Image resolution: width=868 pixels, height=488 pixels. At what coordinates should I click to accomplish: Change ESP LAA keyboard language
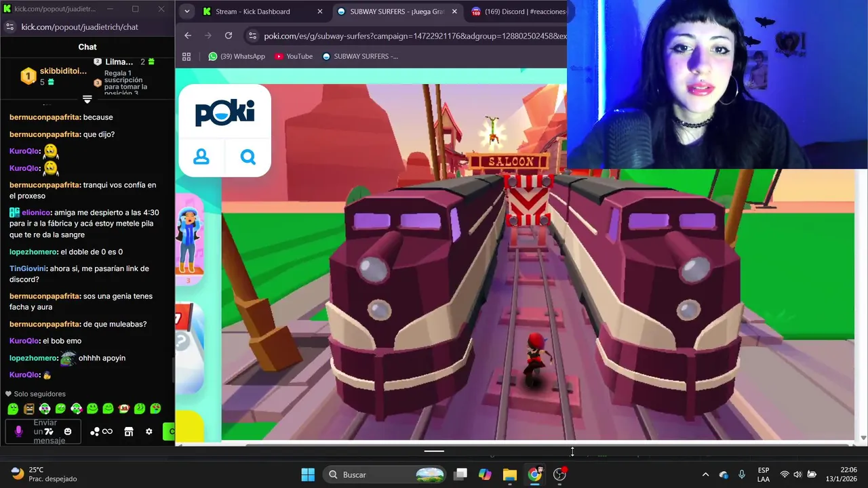pos(764,474)
